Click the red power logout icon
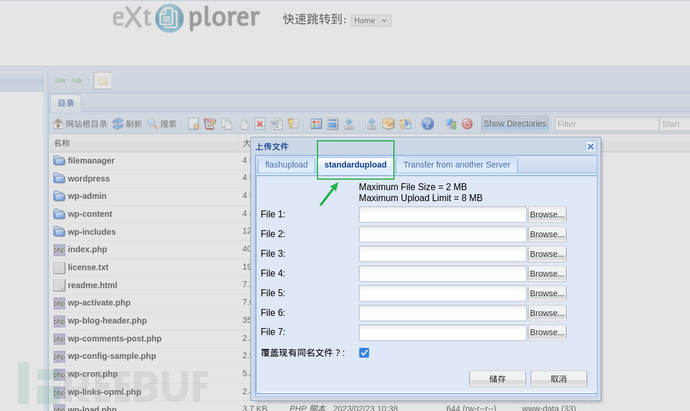 [467, 124]
